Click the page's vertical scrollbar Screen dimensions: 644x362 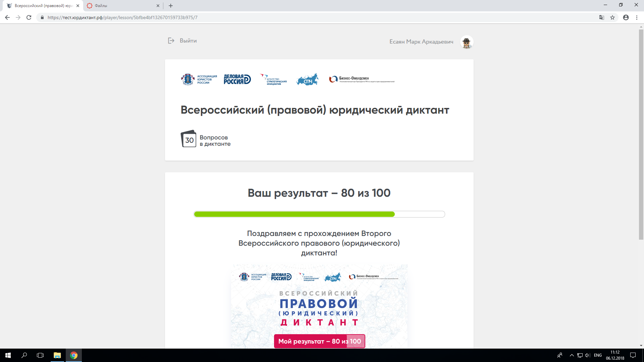pos(641,134)
